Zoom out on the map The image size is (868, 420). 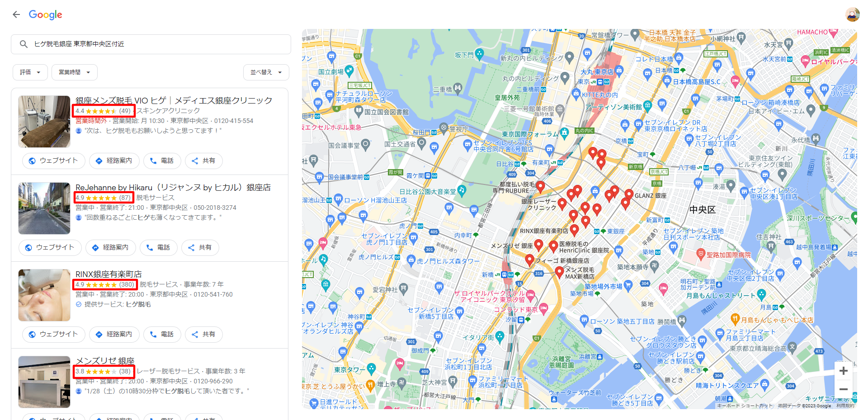pos(843,389)
